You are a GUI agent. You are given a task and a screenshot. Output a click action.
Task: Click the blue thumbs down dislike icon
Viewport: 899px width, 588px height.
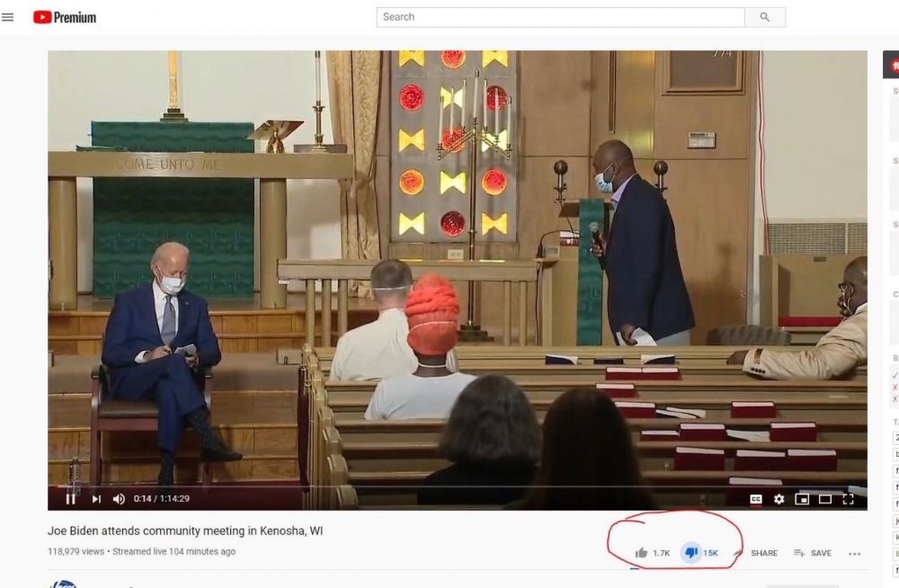pos(690,553)
